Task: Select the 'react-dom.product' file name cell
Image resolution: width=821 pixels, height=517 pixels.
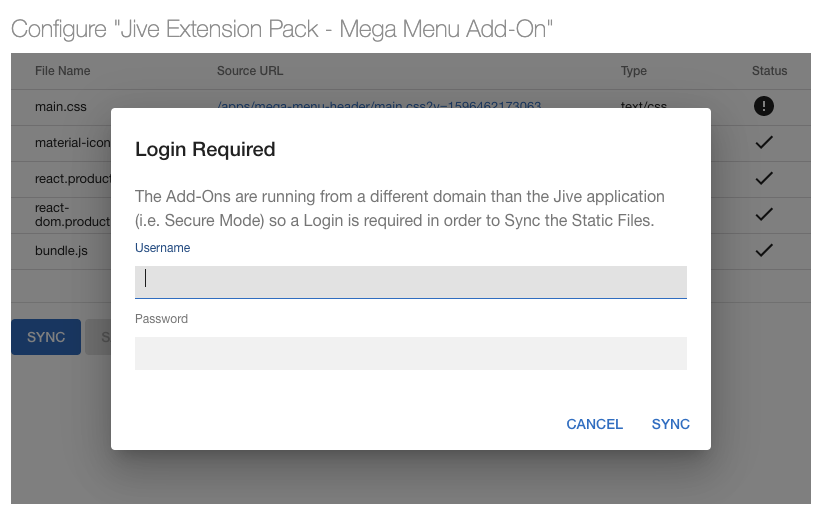Action: point(73,215)
